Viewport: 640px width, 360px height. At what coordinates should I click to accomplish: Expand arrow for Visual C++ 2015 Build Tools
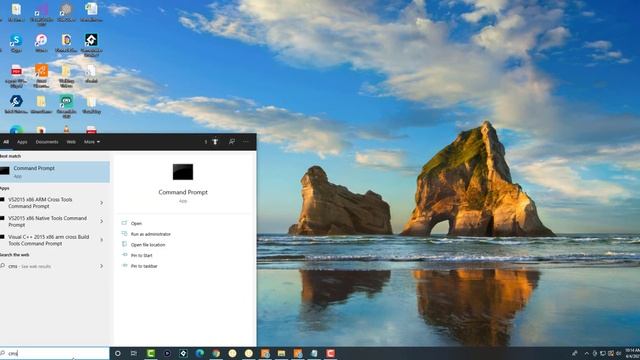pyautogui.click(x=102, y=240)
